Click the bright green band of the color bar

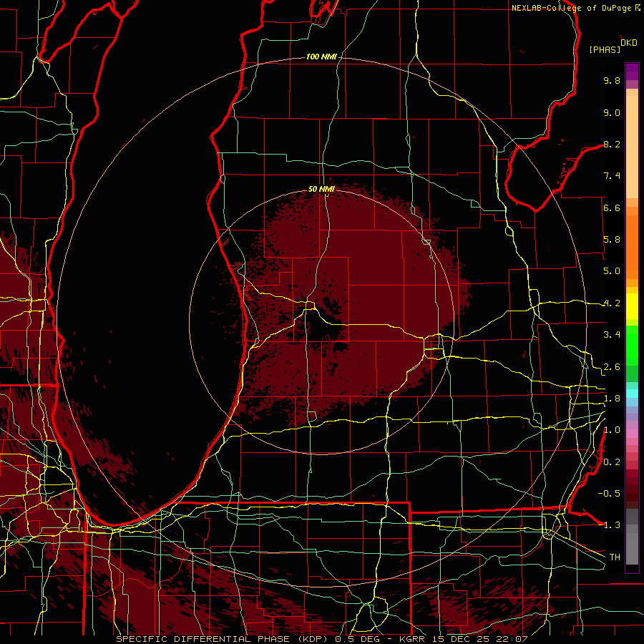pos(632,346)
